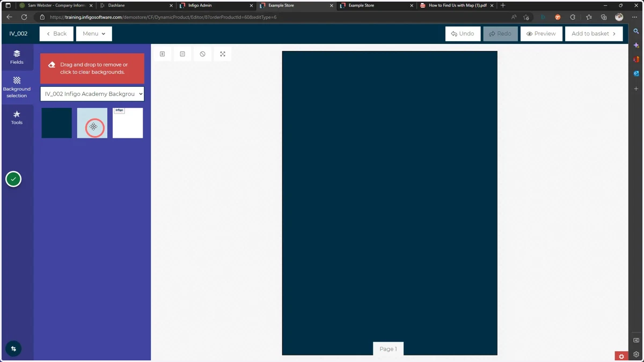The width and height of the screenshot is (644, 362).
Task: Open browser extensions puzzle icon
Action: (573, 17)
